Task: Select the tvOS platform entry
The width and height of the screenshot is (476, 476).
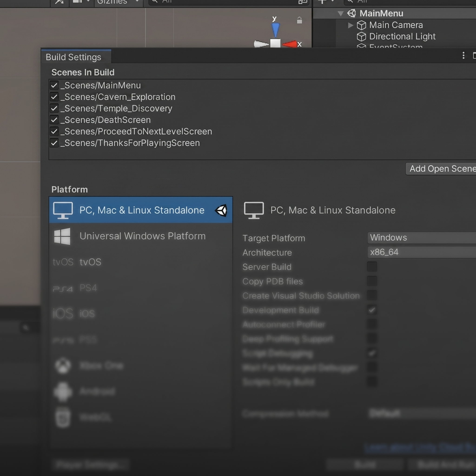Action: click(141, 262)
